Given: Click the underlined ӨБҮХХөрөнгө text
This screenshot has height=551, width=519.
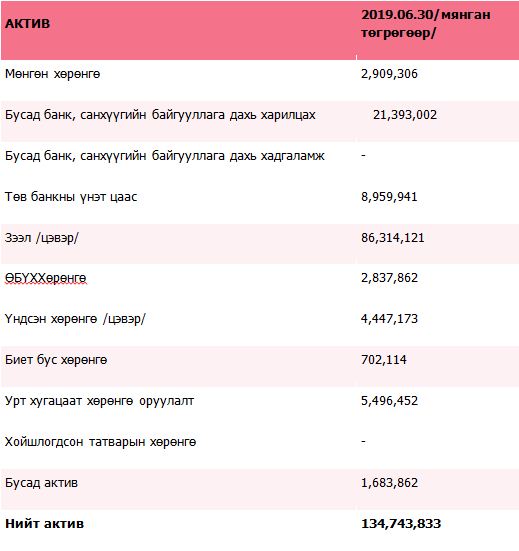Looking at the screenshot, I should coord(45,278).
